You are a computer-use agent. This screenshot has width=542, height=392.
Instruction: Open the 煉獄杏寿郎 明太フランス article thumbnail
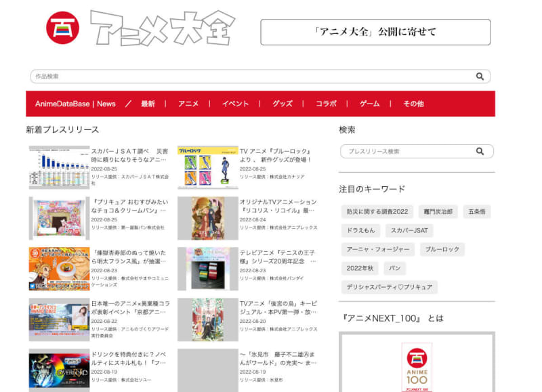pos(59,269)
